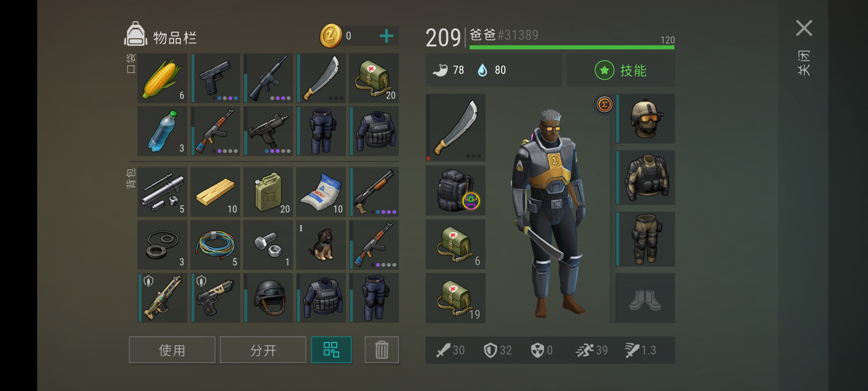
Task: Select the copper wire coil item
Action: 215,245
